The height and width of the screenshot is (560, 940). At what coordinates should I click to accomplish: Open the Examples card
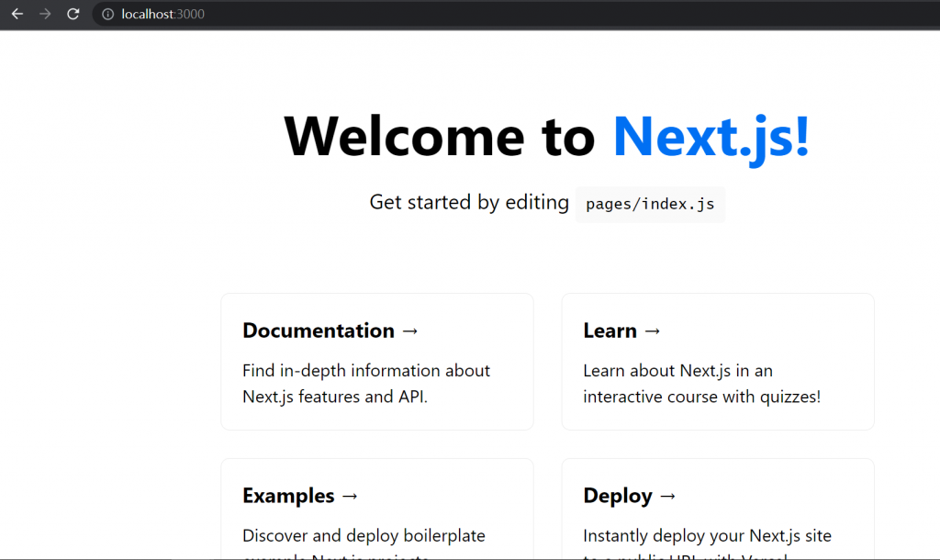377,509
